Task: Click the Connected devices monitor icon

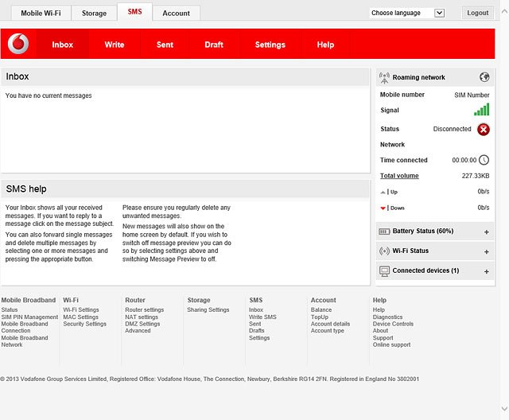Action: click(384, 271)
